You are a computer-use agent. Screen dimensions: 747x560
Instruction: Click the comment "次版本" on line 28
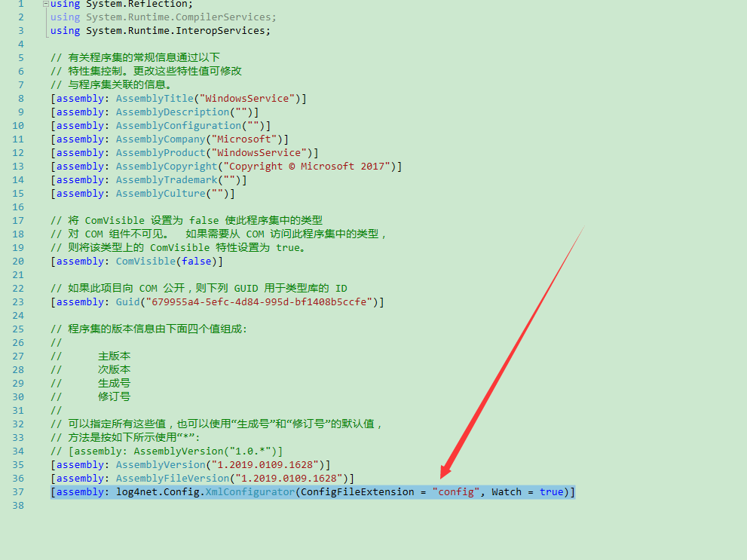coord(115,369)
